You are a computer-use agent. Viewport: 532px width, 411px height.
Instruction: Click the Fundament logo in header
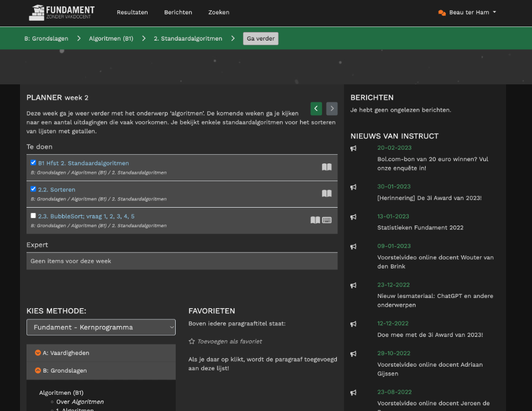tap(62, 12)
